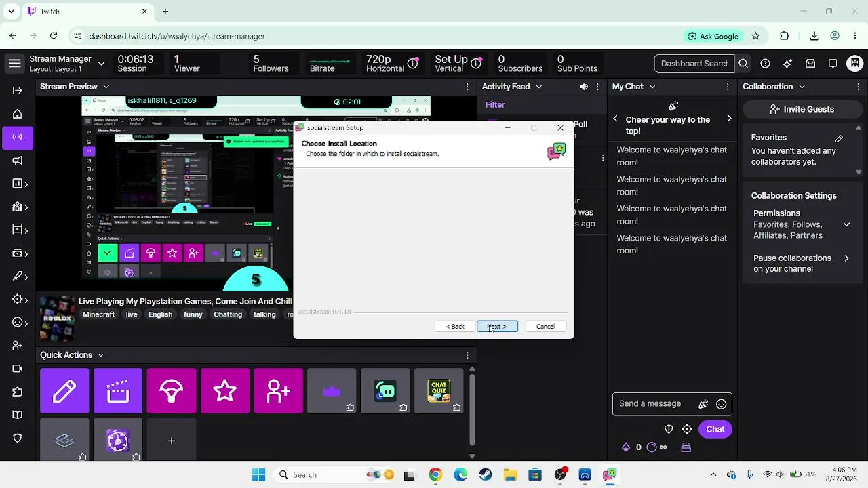This screenshot has height=488, width=868.
Task: Cancel the socialstream Setup installer
Action: [545, 327]
